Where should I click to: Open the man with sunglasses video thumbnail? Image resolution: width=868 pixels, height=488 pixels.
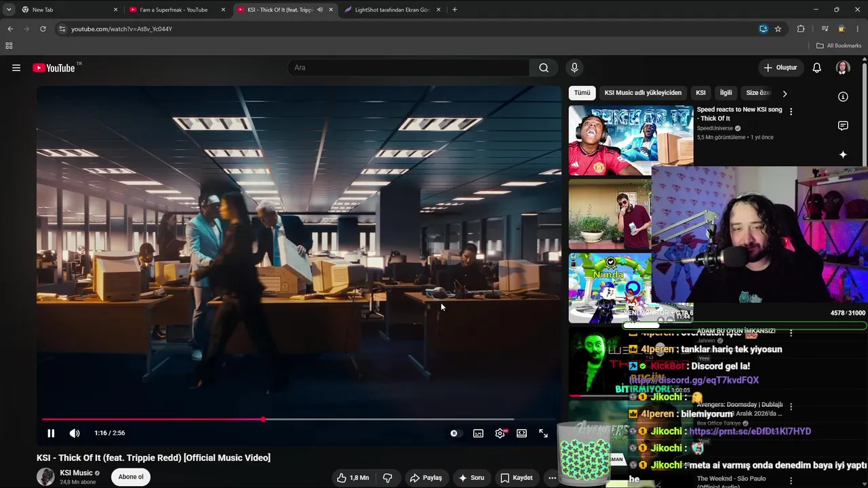pyautogui.click(x=610, y=214)
